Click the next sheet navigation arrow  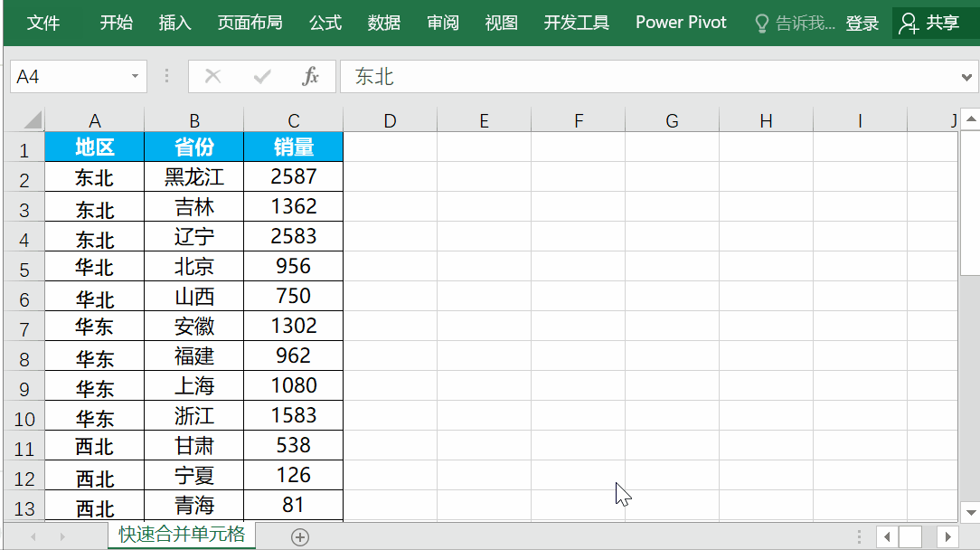(61, 536)
